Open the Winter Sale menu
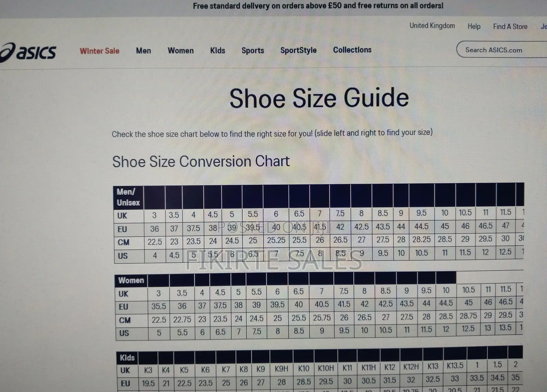 point(100,51)
